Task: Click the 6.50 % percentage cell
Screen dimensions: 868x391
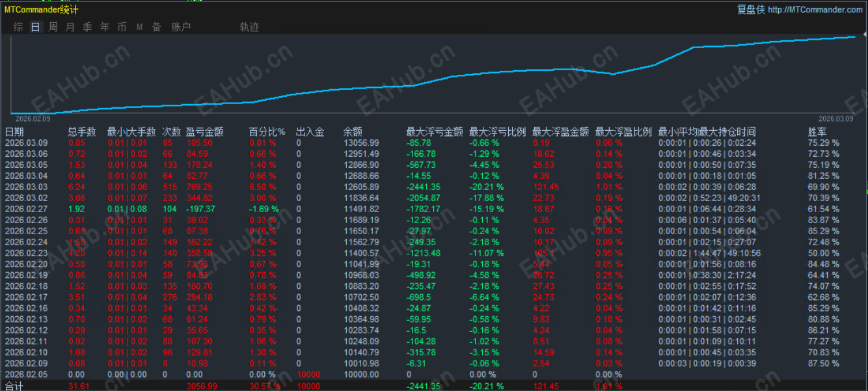Action: (x=263, y=187)
